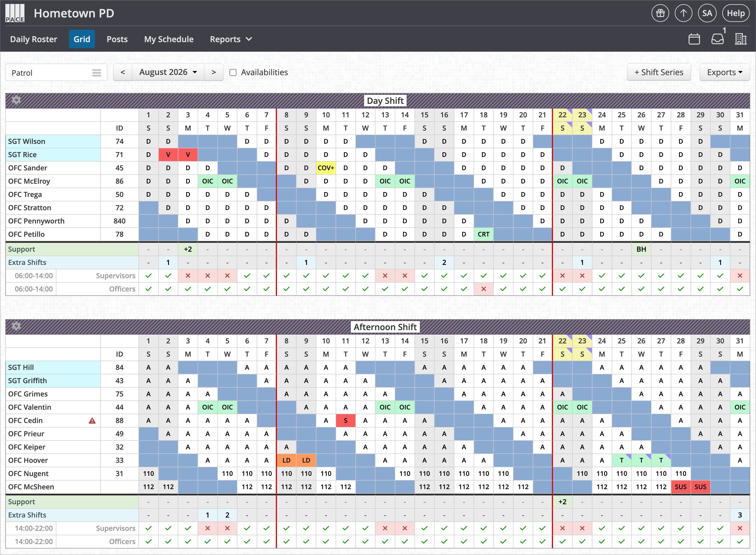Viewport: 756px width, 555px height.
Task: Click Afternoon Supervisors X mark day 4
Action: click(208, 528)
